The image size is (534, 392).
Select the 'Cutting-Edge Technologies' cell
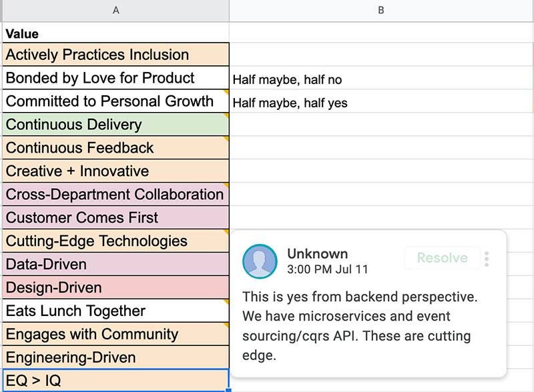pyautogui.click(x=115, y=241)
